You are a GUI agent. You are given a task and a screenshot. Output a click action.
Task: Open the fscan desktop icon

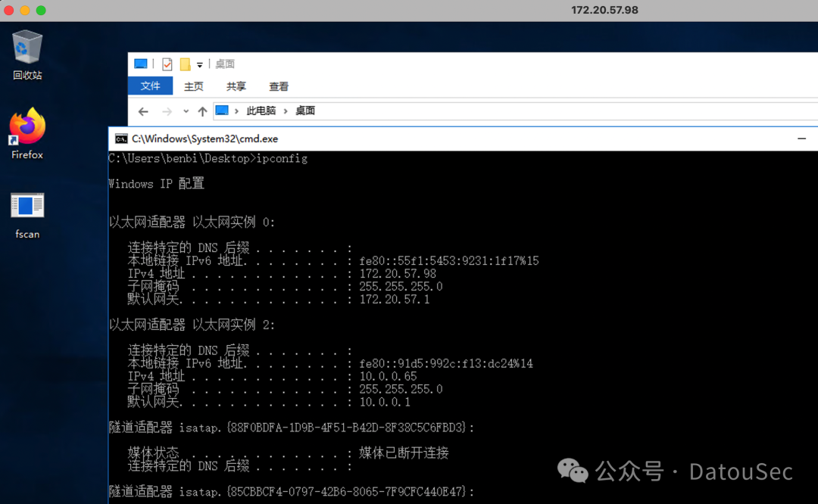coord(27,216)
